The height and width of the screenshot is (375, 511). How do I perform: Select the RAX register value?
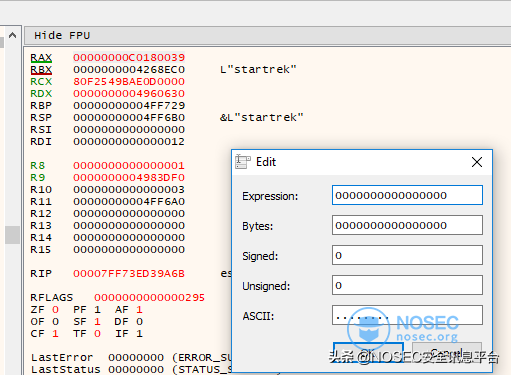click(x=129, y=58)
